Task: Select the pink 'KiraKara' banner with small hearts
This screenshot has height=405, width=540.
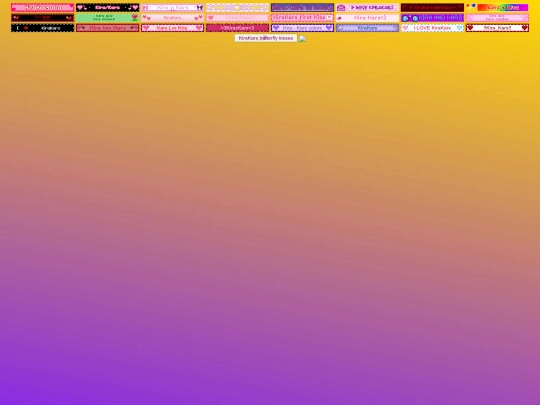Action: pos(172,18)
